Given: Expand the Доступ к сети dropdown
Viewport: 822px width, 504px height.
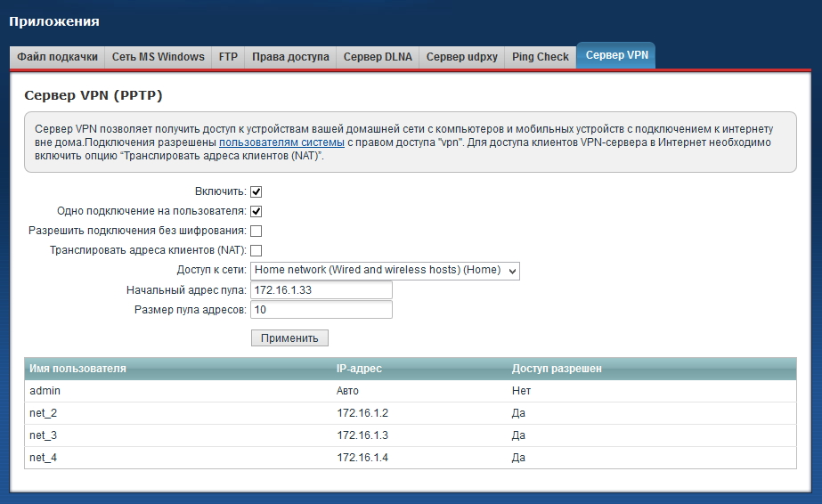Looking at the screenshot, I should point(385,270).
